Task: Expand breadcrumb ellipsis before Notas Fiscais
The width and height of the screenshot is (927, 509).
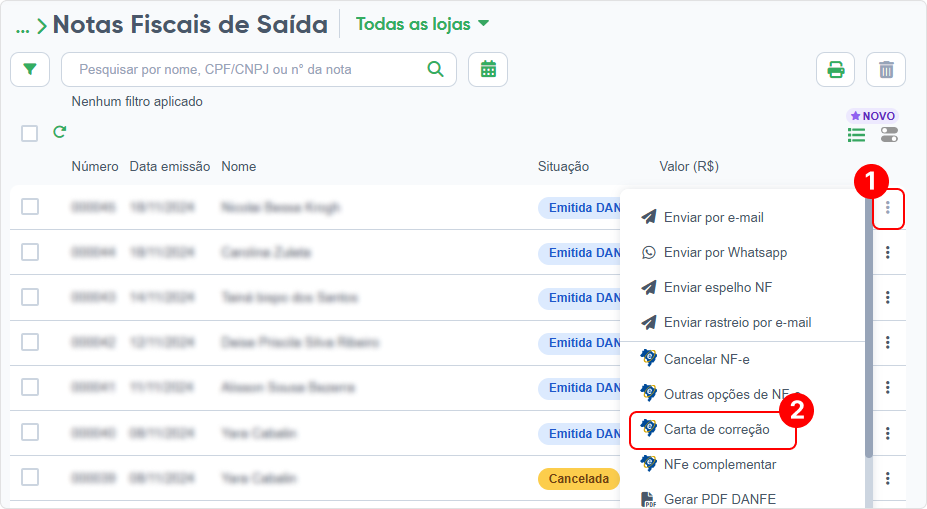Action: pos(22,27)
